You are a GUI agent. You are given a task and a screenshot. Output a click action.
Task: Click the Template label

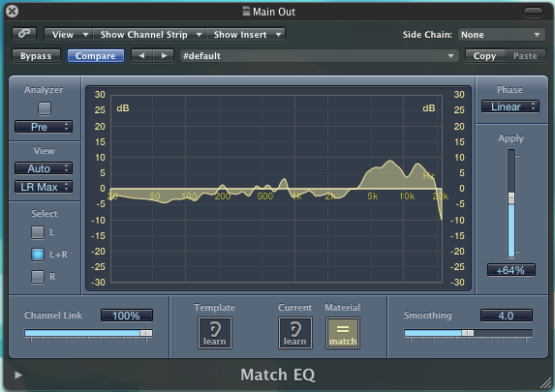(x=214, y=308)
